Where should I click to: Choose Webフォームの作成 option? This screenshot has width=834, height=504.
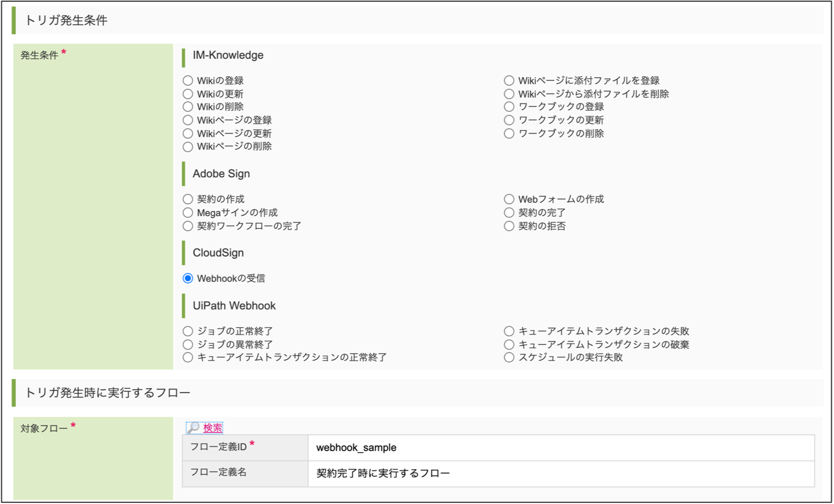[509, 199]
